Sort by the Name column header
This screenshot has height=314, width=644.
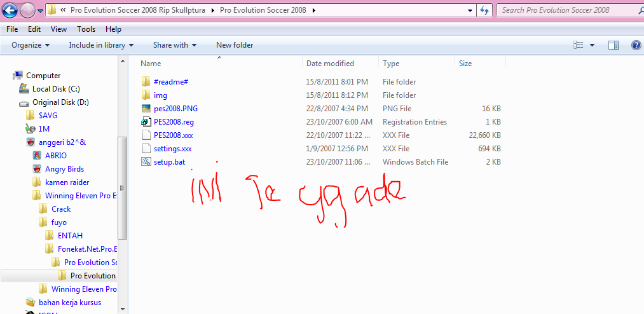(151, 64)
